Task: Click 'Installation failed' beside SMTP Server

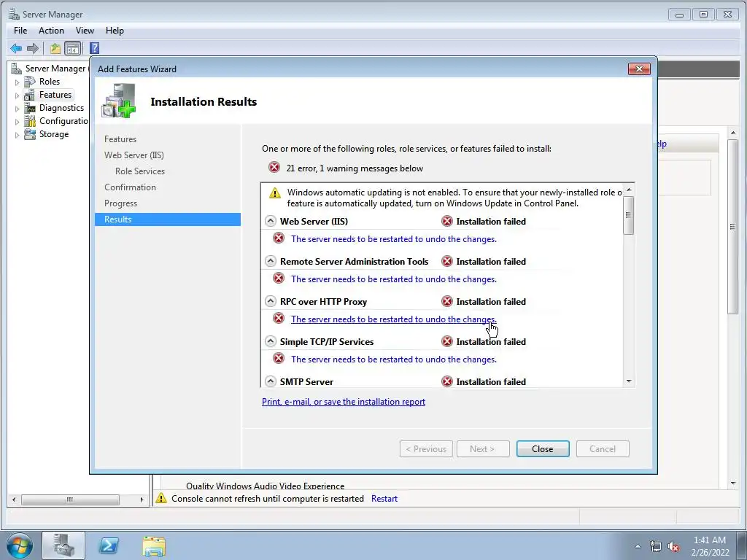Action: 491,381
